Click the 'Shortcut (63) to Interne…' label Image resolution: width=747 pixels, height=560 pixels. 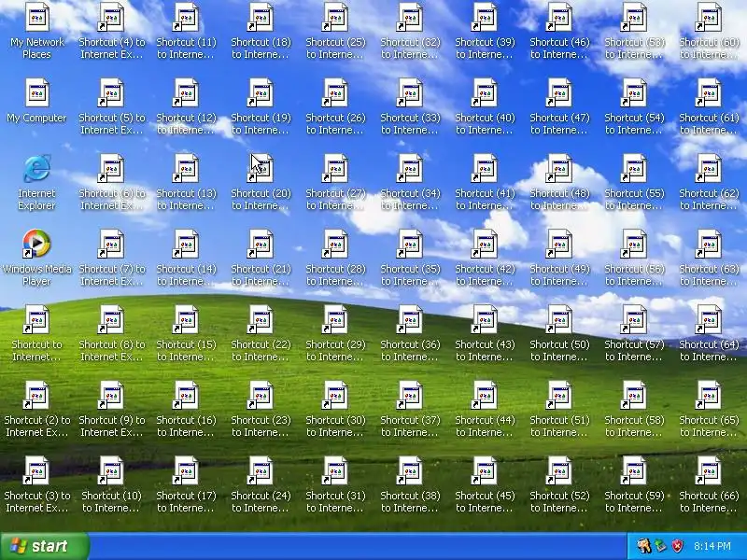[x=710, y=274]
